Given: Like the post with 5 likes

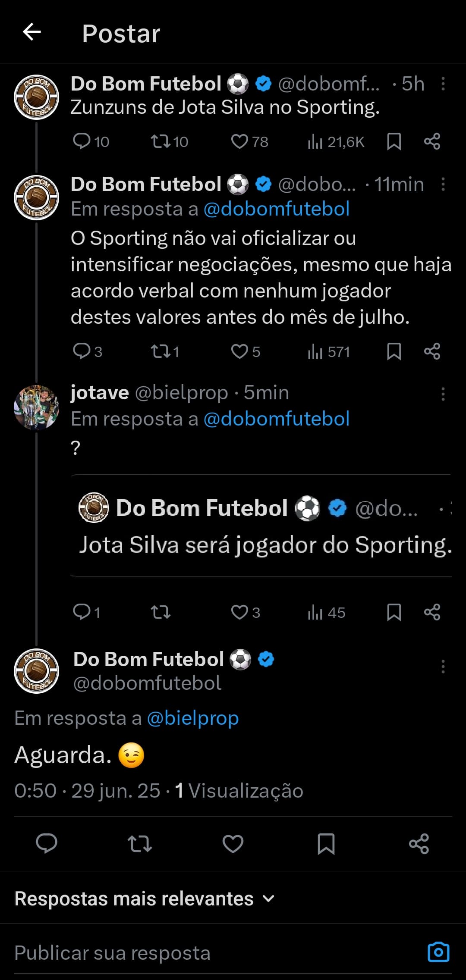Looking at the screenshot, I should 239,351.
